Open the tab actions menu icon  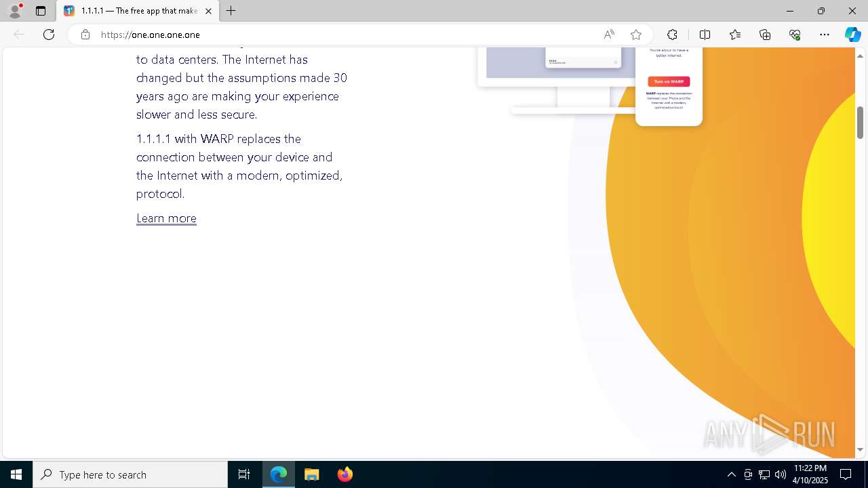coord(41,11)
